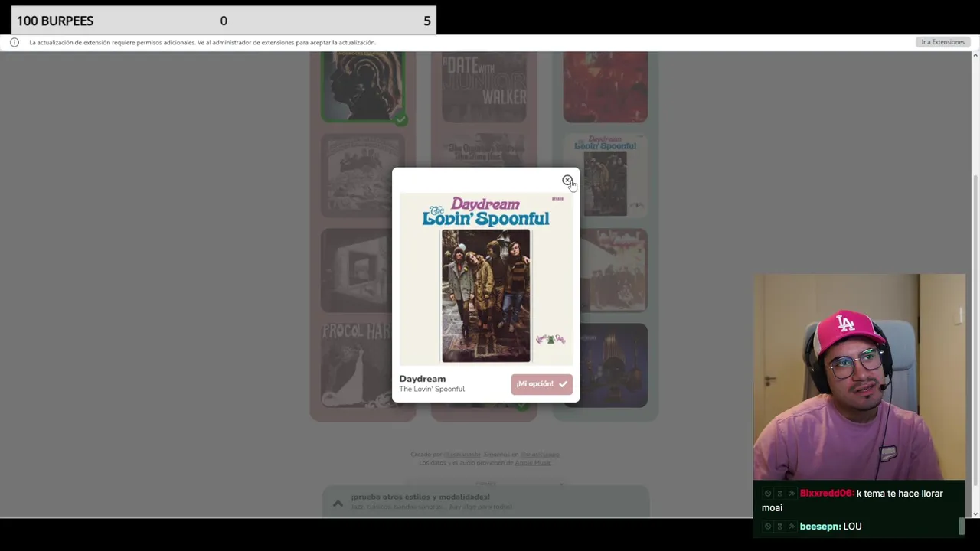This screenshot has height=551, width=980.
Task: Click the bcesepn chat username
Action: point(819,527)
